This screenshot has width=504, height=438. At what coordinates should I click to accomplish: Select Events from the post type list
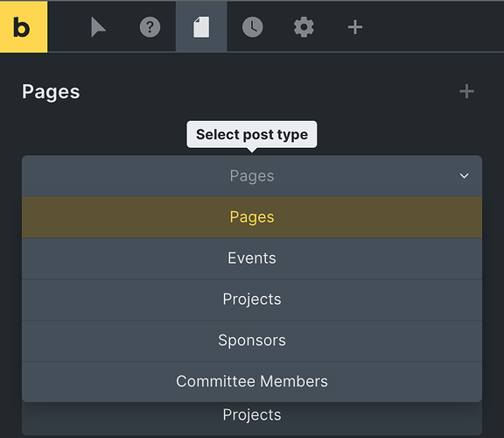coord(252,258)
